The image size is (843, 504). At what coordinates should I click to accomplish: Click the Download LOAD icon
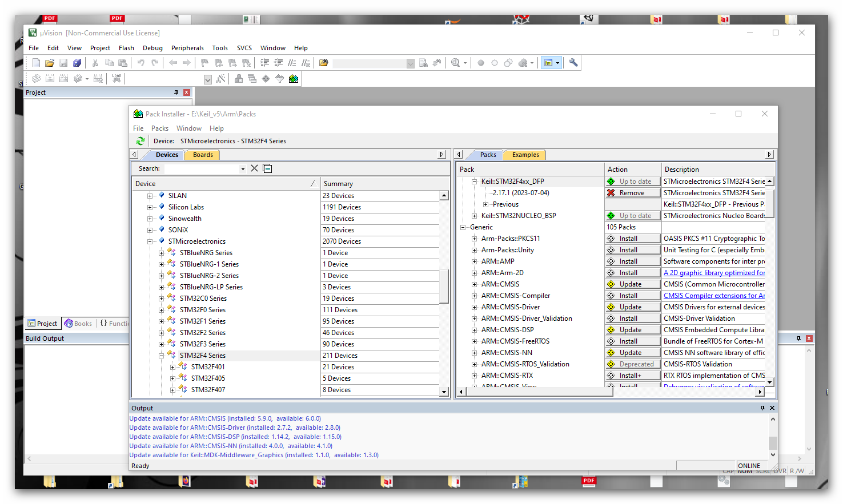[117, 79]
